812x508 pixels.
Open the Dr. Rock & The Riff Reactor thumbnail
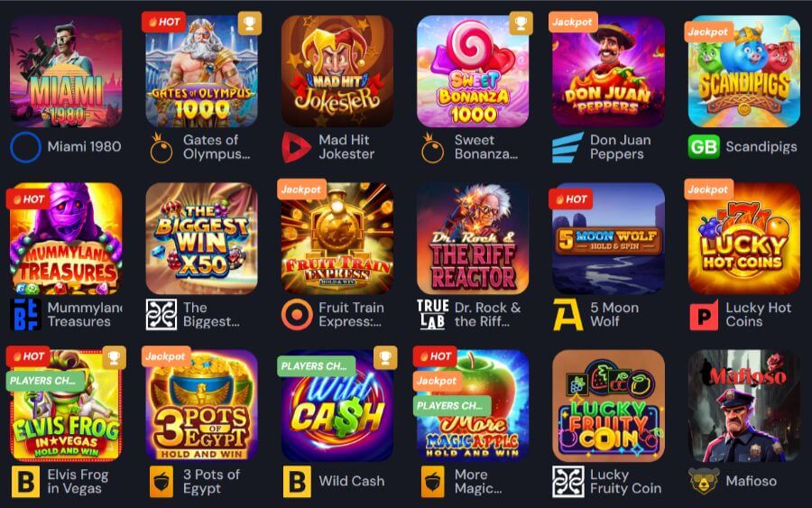click(473, 238)
